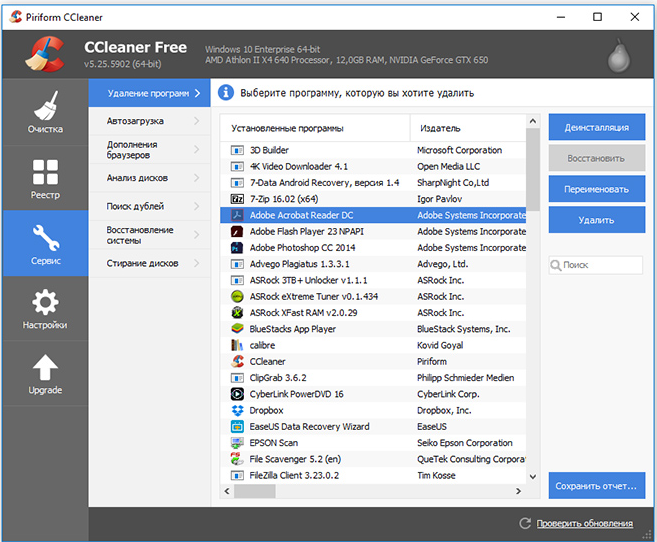The width and height of the screenshot is (657, 542).
Task: Click the search magnifier icon
Action: [556, 265]
